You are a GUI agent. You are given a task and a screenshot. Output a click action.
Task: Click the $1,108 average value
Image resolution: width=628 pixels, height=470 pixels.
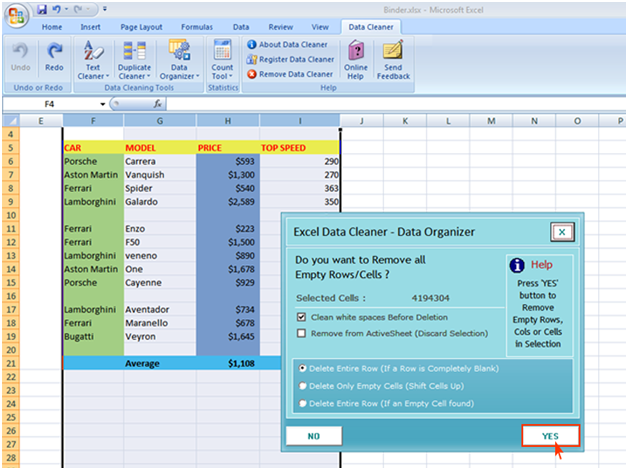pos(227,363)
